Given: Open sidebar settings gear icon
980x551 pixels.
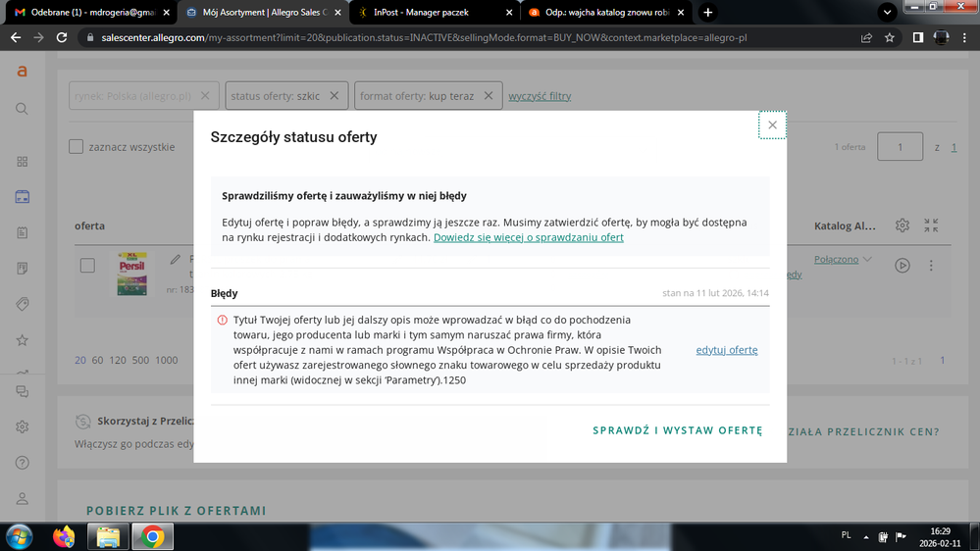Looking at the screenshot, I should [22, 426].
